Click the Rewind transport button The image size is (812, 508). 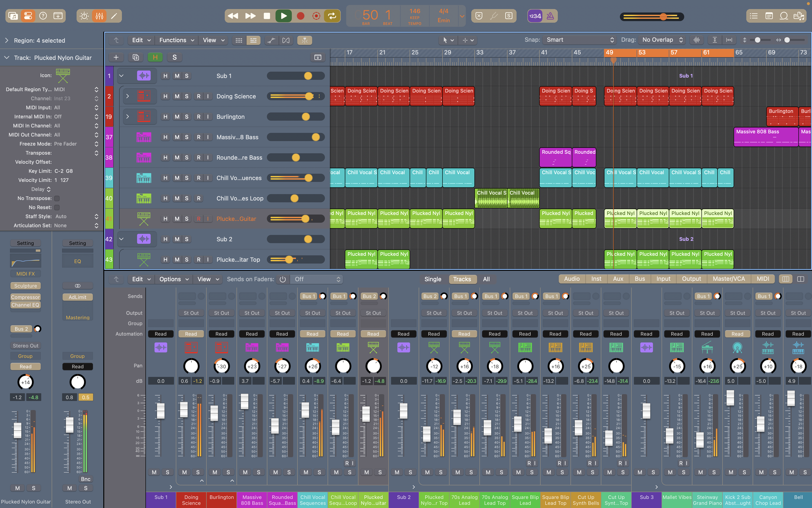[233, 16]
